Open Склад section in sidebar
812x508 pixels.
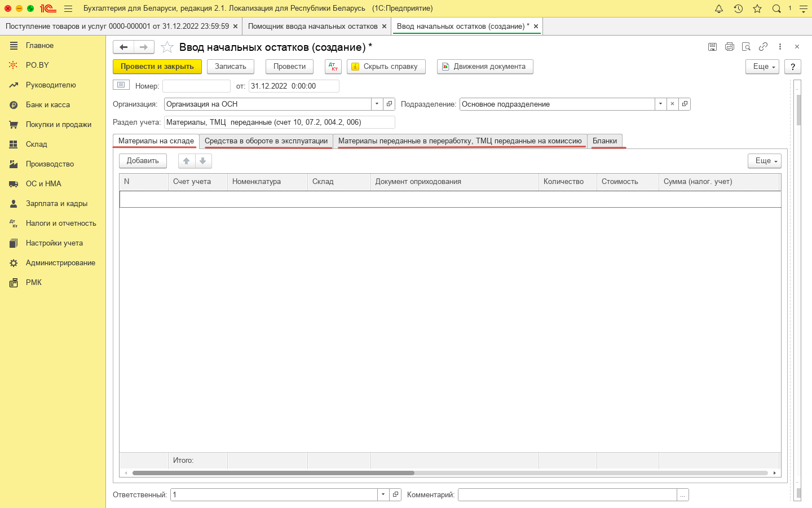point(37,144)
